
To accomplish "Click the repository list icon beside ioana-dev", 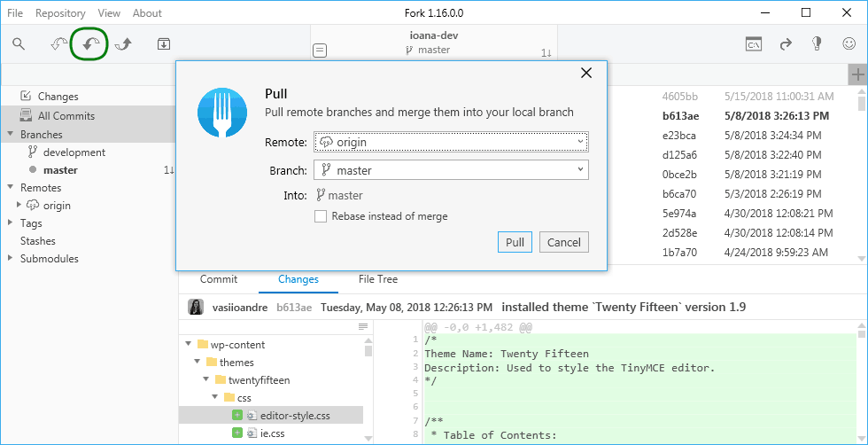I will (x=320, y=51).
